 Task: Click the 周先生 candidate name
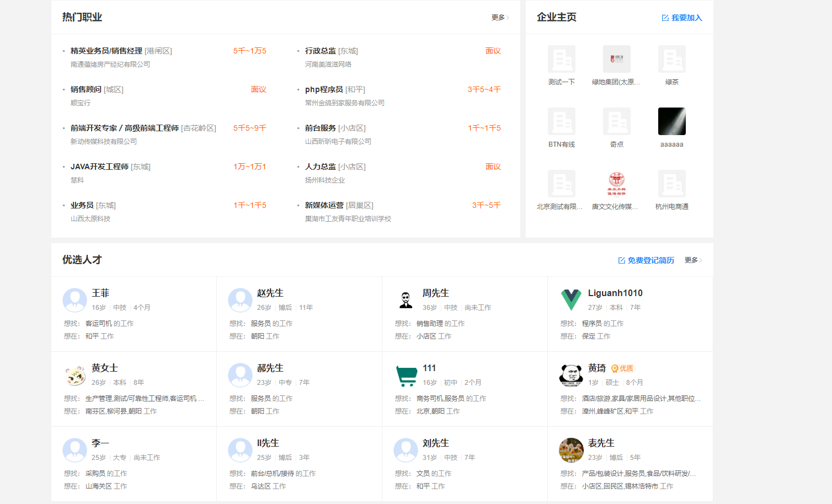point(436,293)
